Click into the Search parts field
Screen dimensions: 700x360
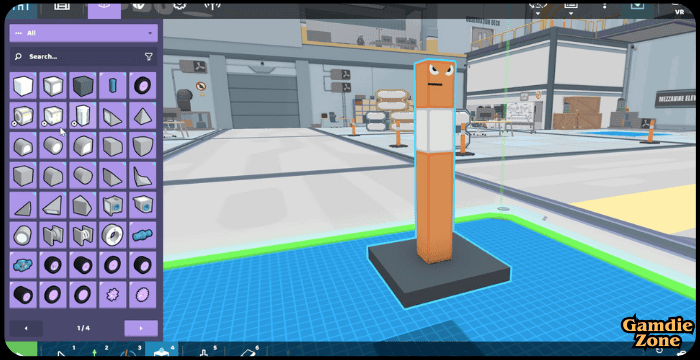pyautogui.click(x=83, y=57)
